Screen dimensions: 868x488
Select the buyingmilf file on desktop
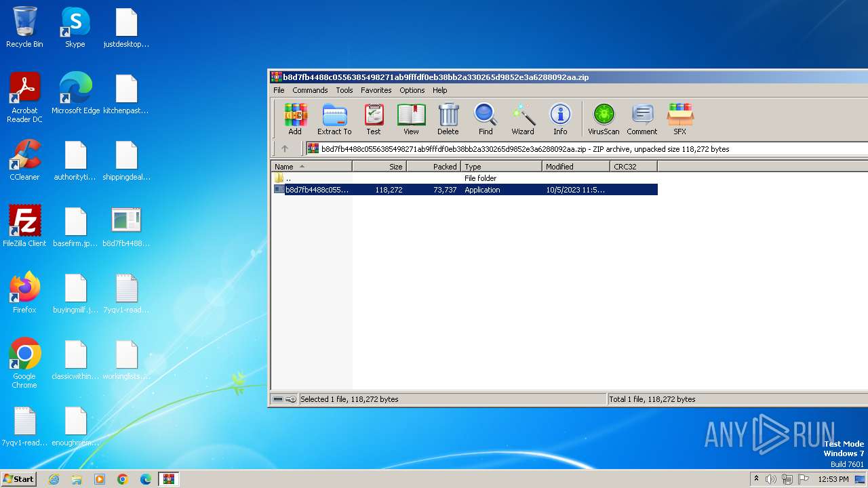pyautogui.click(x=75, y=293)
